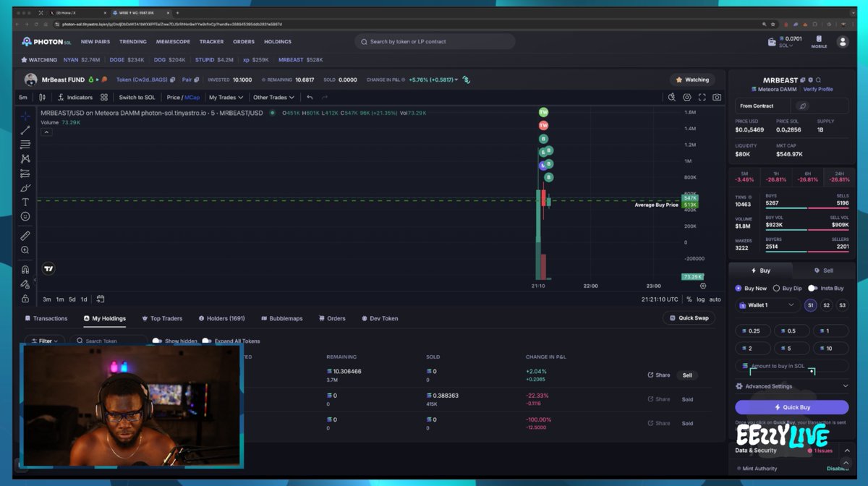Open the candlestick chart style selector

pos(43,97)
